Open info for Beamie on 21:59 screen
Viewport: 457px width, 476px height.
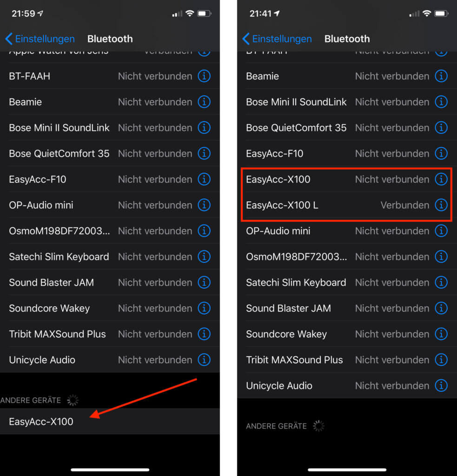tap(204, 102)
